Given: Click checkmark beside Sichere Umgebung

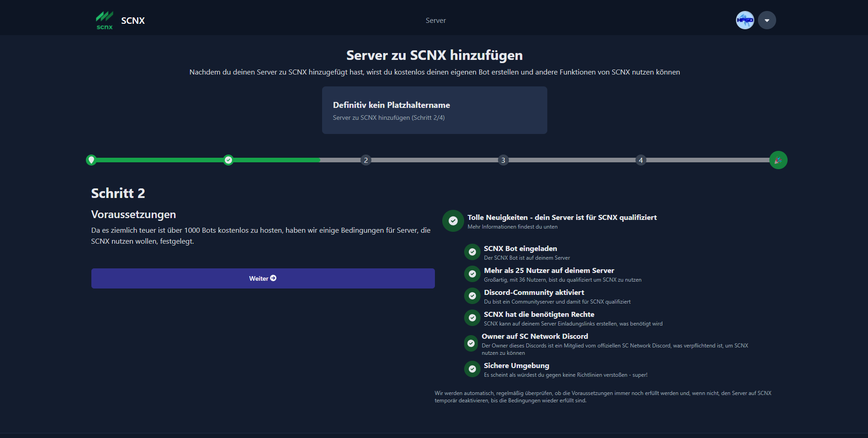Looking at the screenshot, I should pos(472,369).
